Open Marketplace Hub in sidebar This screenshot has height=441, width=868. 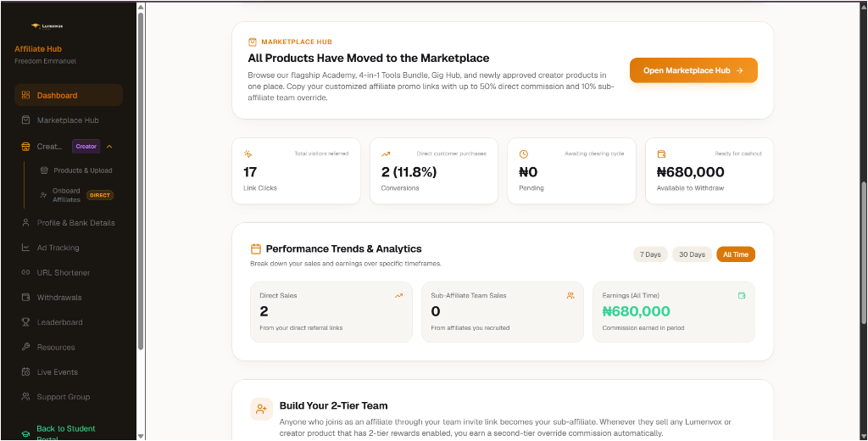[69, 120]
